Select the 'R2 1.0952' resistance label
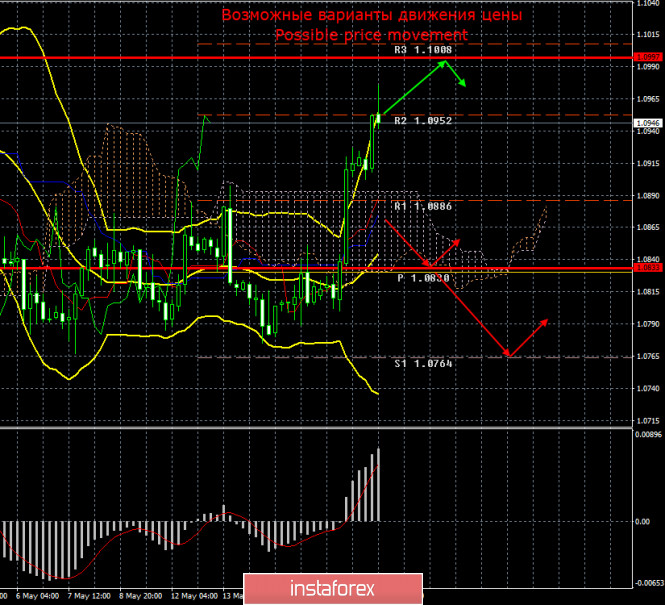665x605 pixels. pos(423,121)
